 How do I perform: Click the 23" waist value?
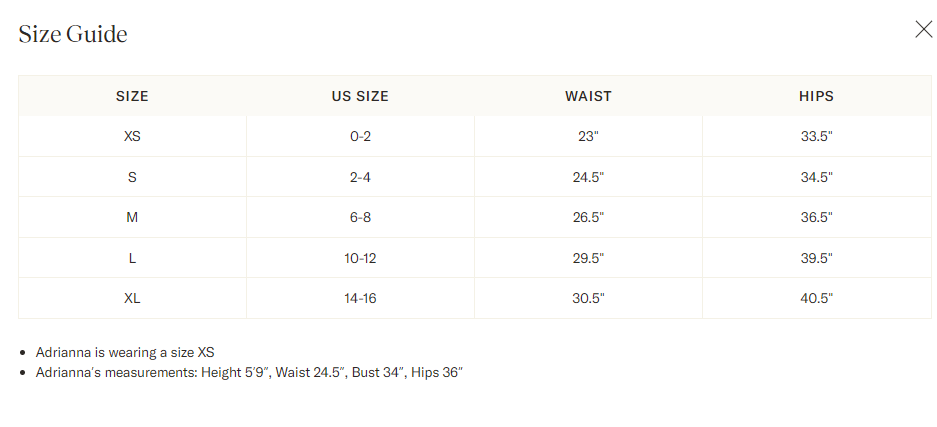coord(588,136)
